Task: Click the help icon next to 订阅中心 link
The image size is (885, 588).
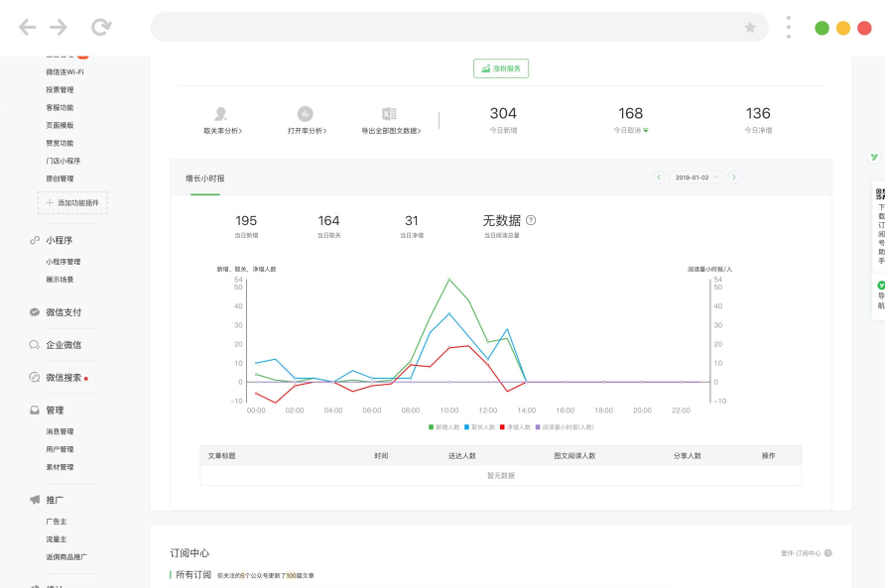Action: point(827,553)
